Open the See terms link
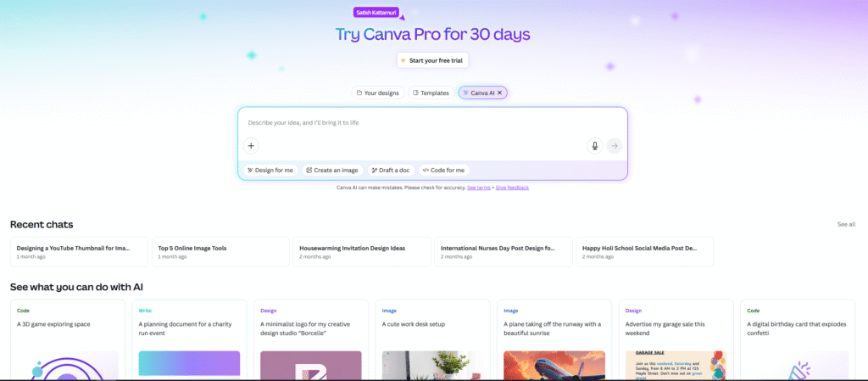The image size is (868, 381). [x=479, y=188]
